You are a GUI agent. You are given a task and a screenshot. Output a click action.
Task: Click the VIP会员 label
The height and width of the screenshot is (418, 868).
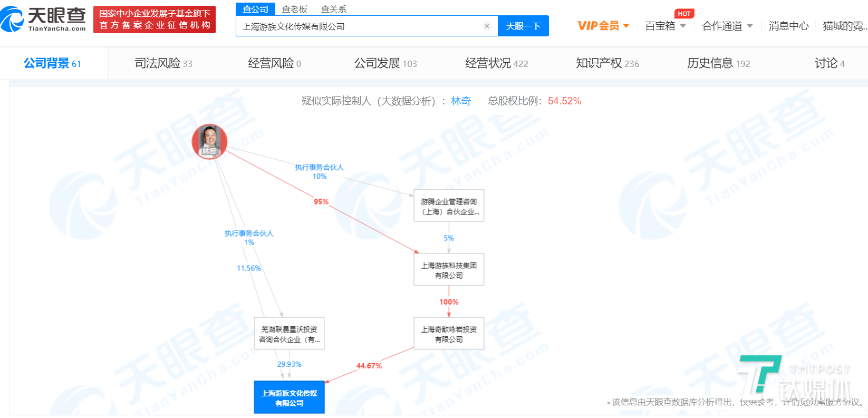598,26
